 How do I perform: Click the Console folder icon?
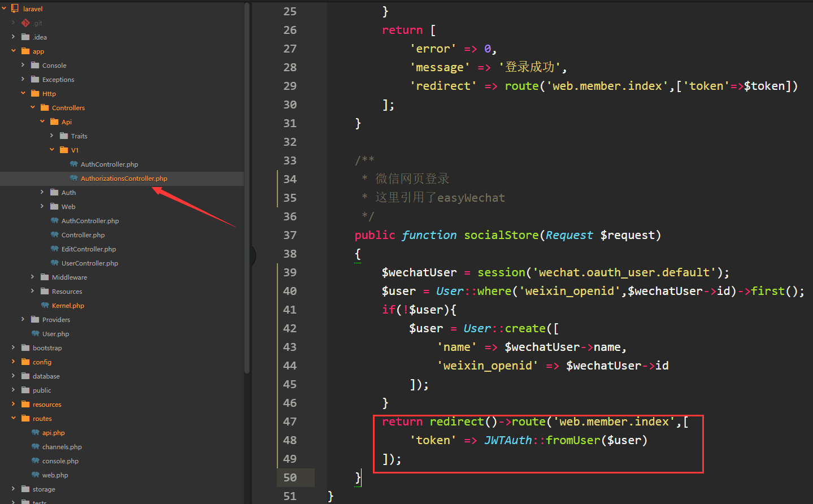(35, 65)
